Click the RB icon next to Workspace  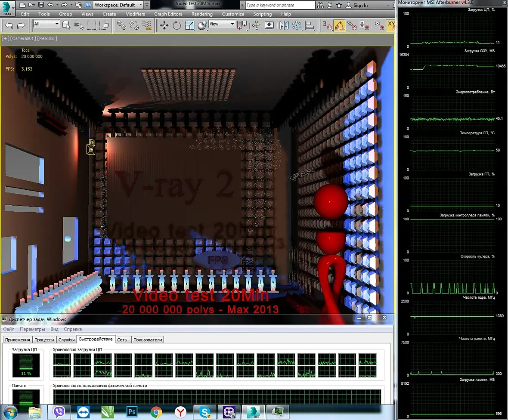88,5
